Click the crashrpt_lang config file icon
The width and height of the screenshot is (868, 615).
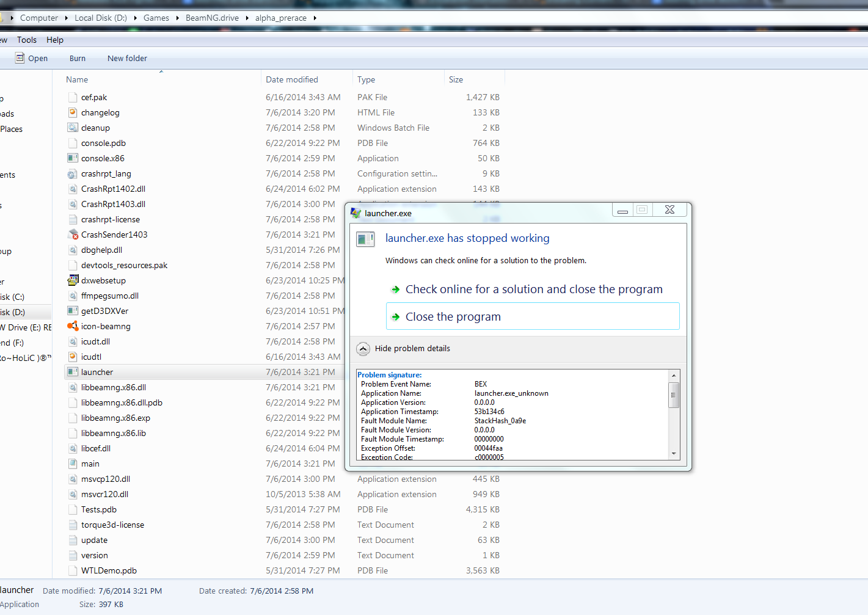click(73, 173)
